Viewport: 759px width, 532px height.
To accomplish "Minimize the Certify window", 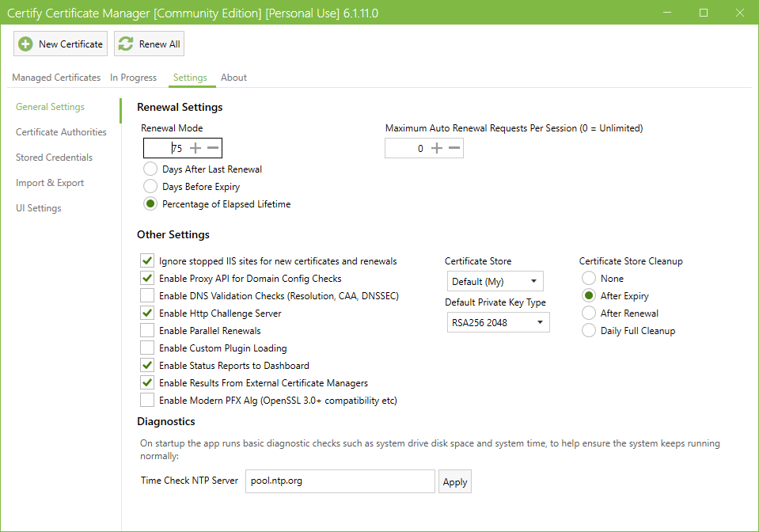I will (667, 13).
